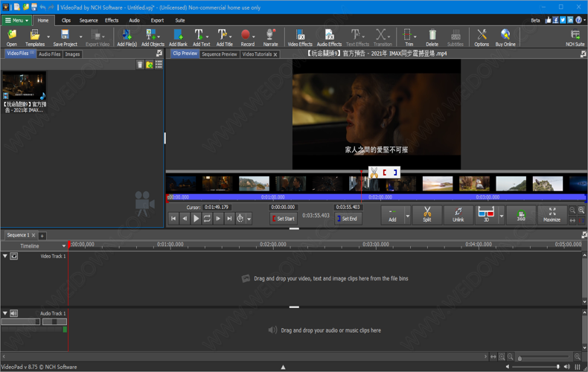Collapse Video Track 1 triangle
Viewport: 588px width, 372px height.
5,256
